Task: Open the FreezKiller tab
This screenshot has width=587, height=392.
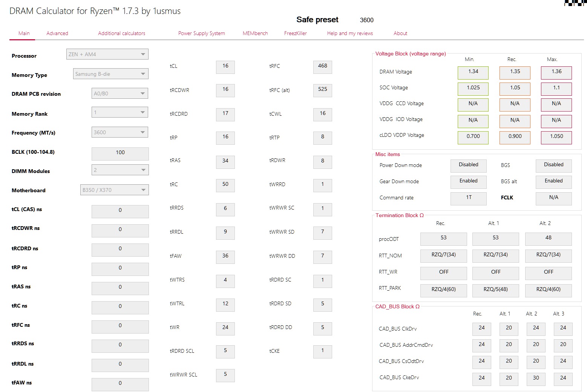Action: (296, 33)
